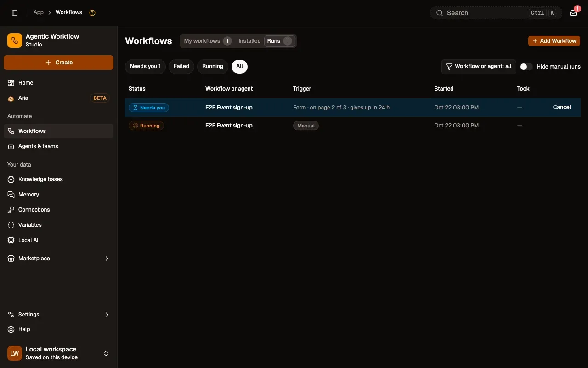Select the Runs tab
The height and width of the screenshot is (368, 588).
280,41
